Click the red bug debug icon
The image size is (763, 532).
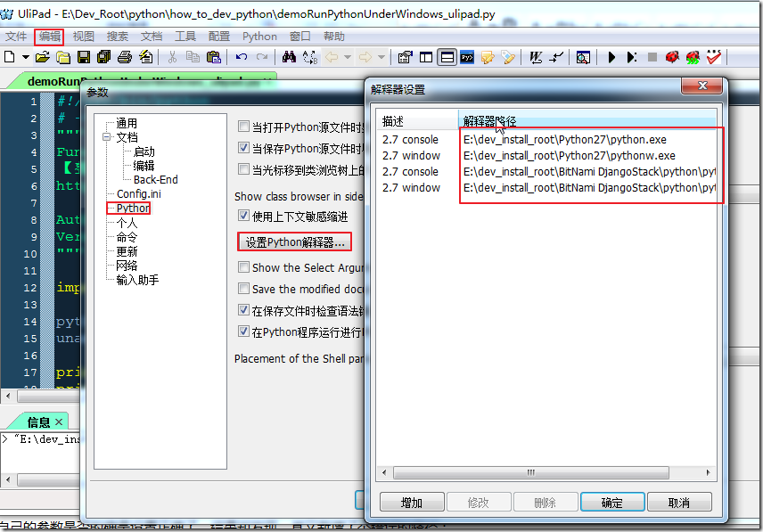(672, 57)
